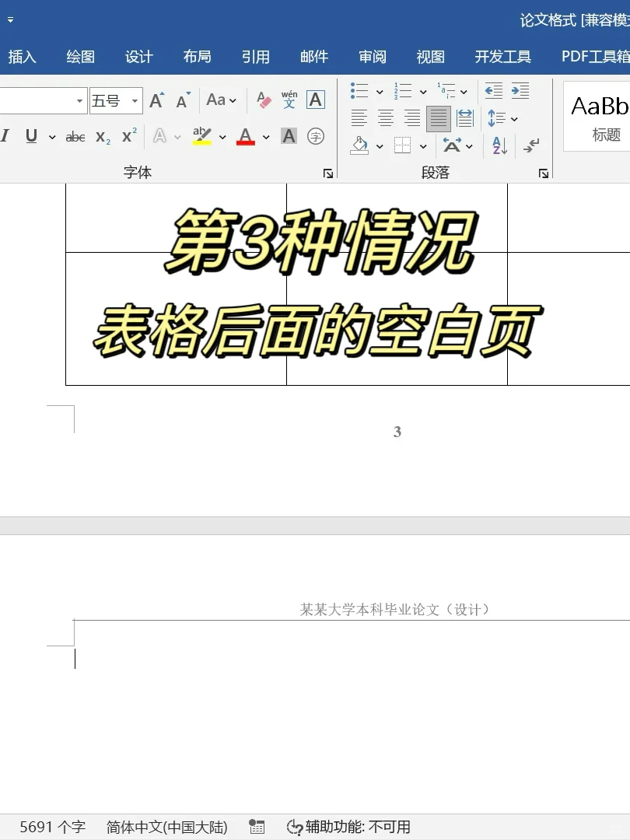Click the 简体中文(中国大陆) language button
The image size is (630, 840).
[166, 827]
